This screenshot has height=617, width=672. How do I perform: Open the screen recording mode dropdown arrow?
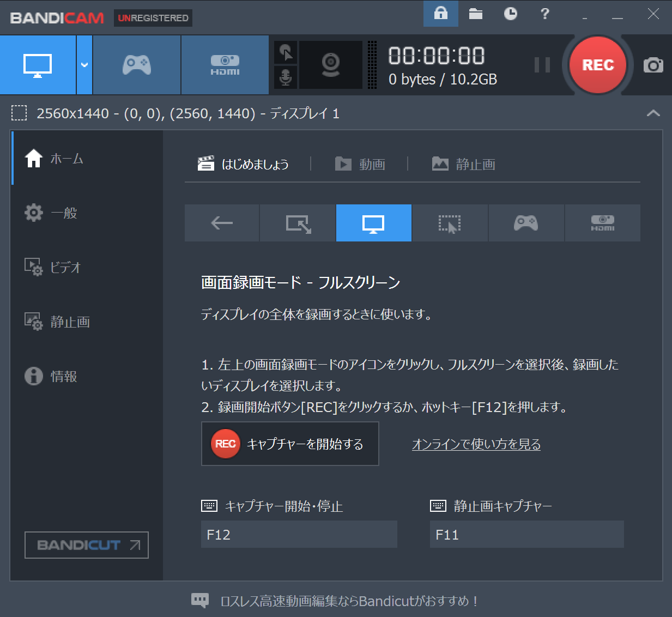tap(84, 65)
